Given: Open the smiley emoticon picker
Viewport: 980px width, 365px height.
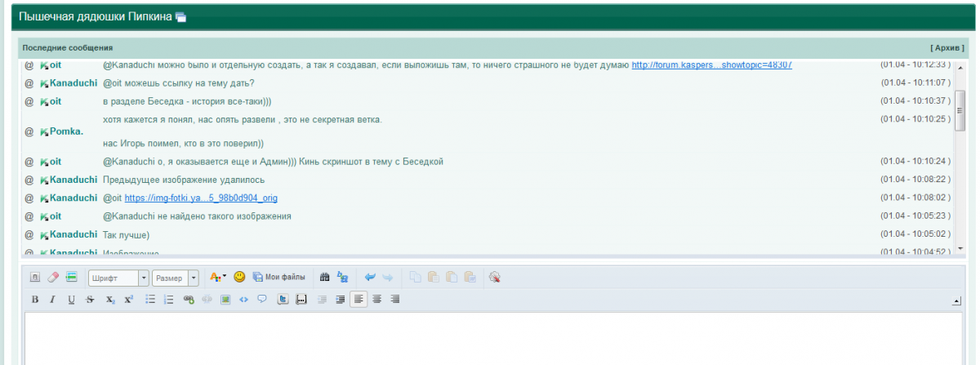Looking at the screenshot, I should click(239, 278).
